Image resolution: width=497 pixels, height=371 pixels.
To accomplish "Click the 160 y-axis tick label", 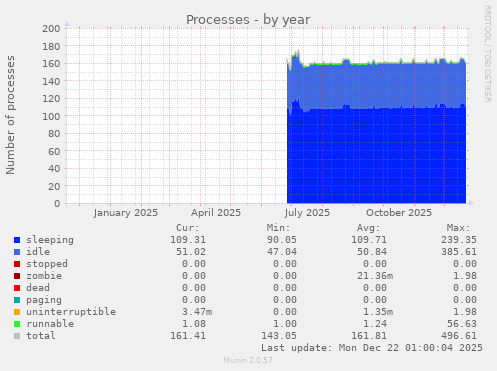I will tap(51, 64).
